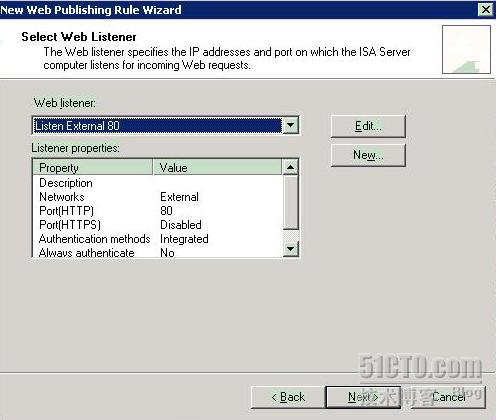Click the listener properties scroll up arrow
Image resolution: width=496 pixels, height=420 pixels.
click(290, 167)
